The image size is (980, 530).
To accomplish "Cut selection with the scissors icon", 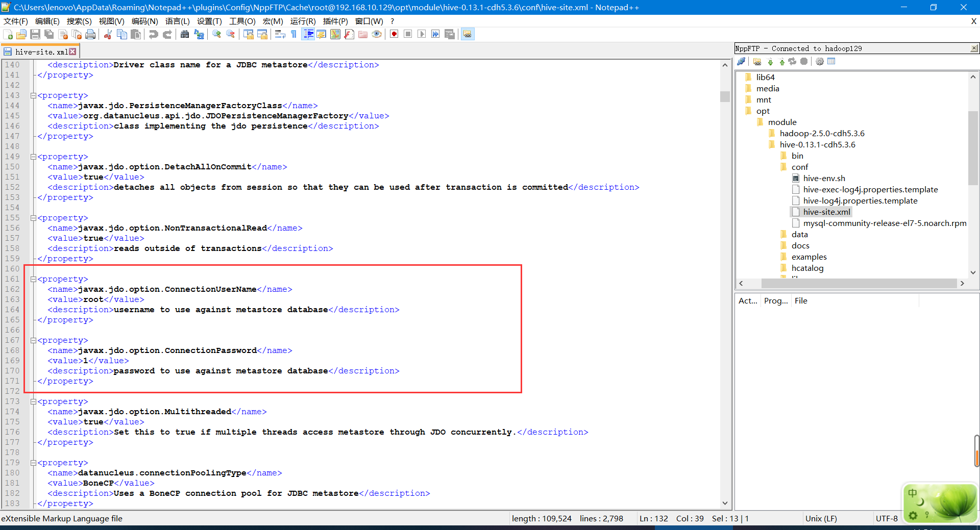I will [x=108, y=34].
